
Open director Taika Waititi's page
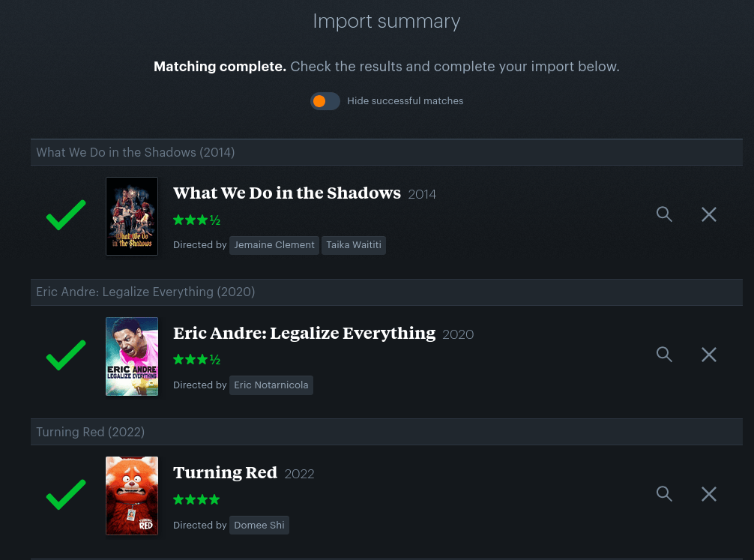click(354, 245)
